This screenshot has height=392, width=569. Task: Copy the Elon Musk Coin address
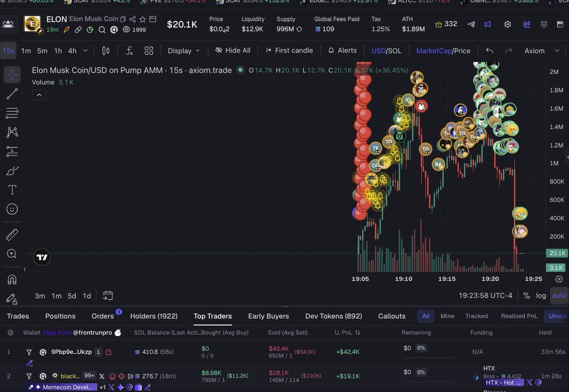[x=123, y=19]
